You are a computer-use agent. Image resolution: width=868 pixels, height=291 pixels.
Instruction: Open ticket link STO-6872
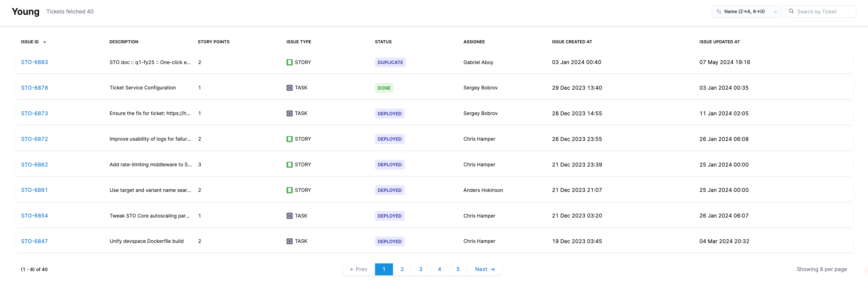coord(34,139)
